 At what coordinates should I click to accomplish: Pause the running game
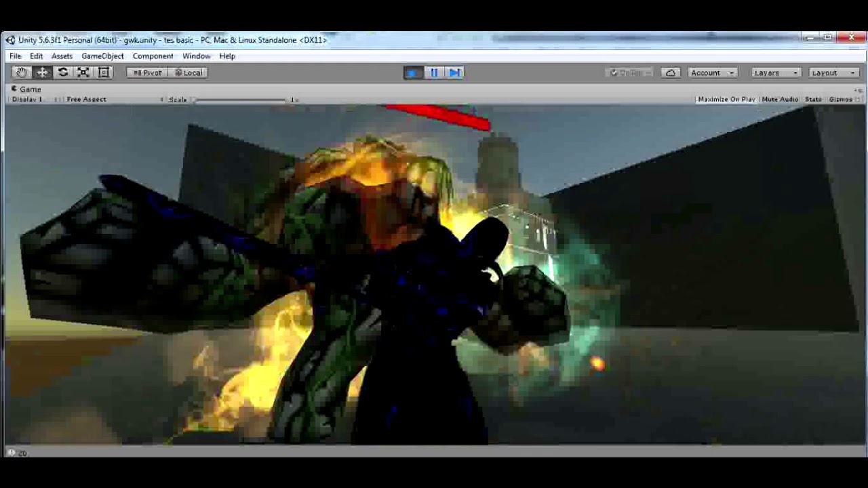pyautogui.click(x=433, y=73)
